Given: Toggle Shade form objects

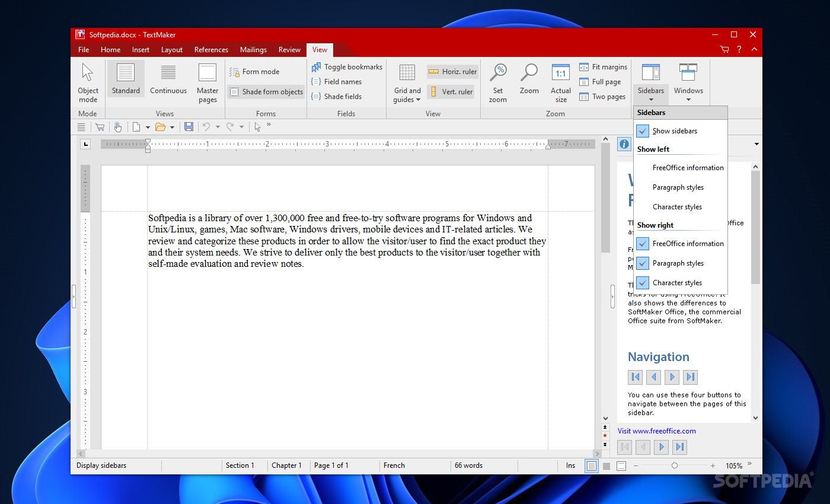Looking at the screenshot, I should [x=266, y=92].
